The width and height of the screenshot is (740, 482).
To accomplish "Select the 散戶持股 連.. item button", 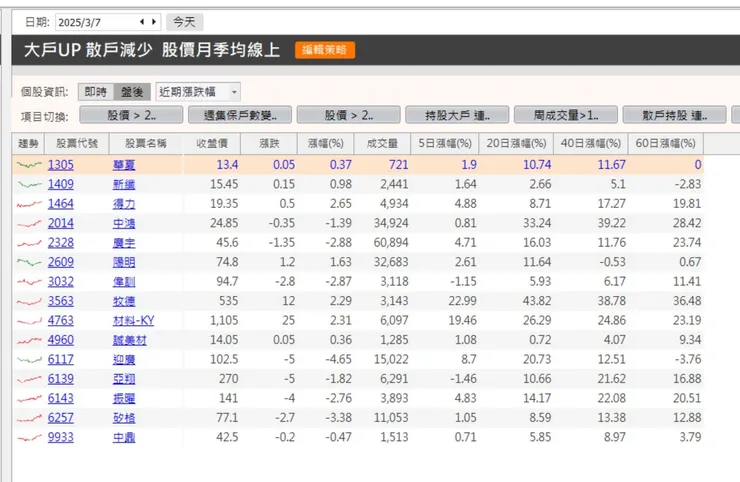I will 674,115.
